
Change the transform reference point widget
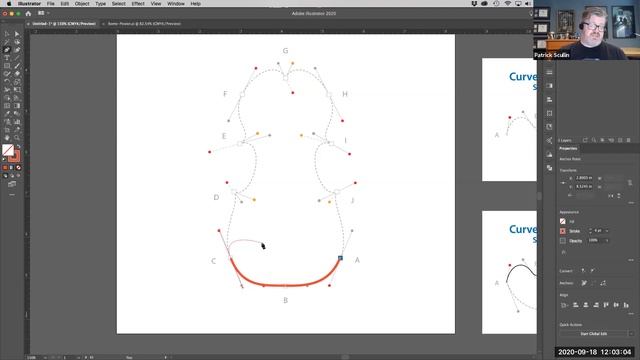pos(563,182)
